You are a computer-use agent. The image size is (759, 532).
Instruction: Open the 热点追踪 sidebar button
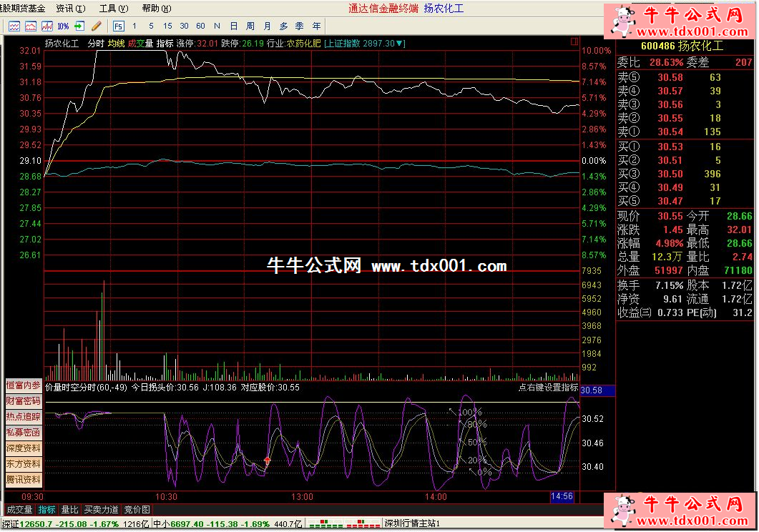pos(23,416)
